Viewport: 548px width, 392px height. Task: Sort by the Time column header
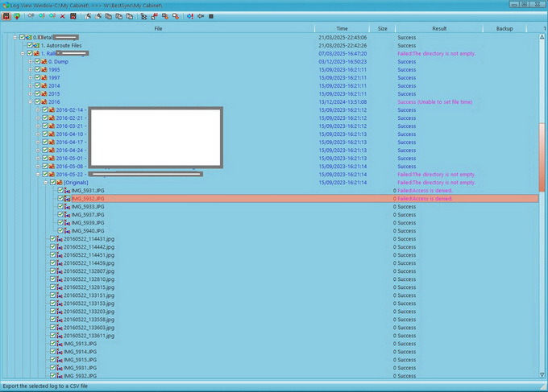(x=342, y=29)
